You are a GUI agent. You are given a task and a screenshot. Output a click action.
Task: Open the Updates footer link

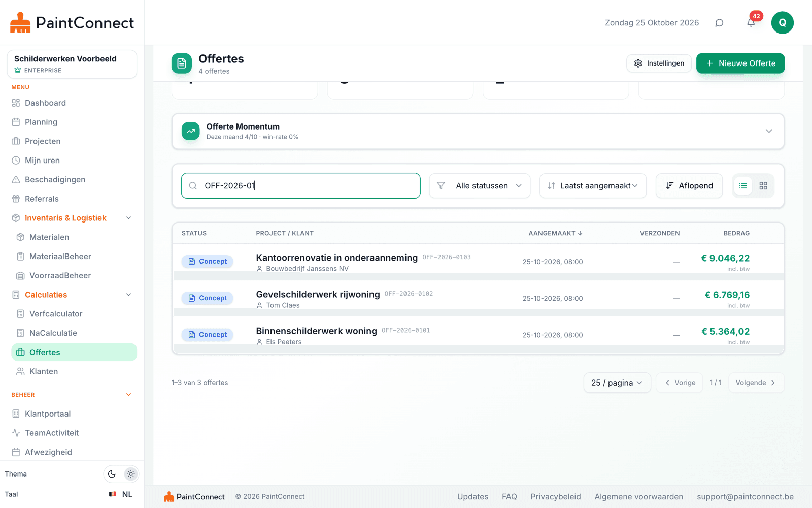pyautogui.click(x=472, y=497)
